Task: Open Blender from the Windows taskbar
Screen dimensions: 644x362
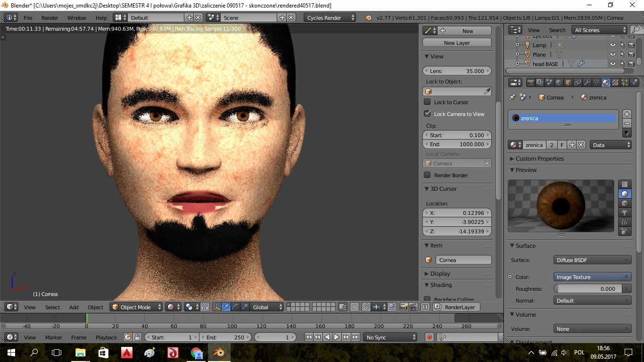Action: tap(219, 353)
